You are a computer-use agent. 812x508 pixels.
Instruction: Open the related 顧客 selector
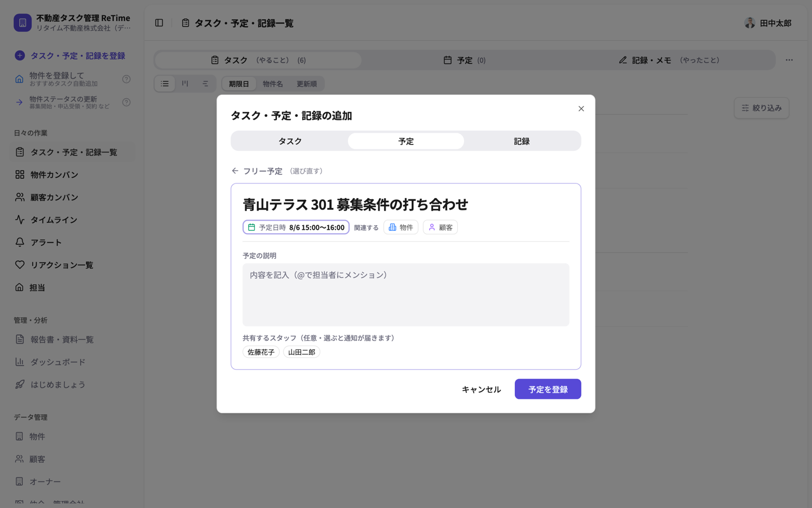(440, 227)
